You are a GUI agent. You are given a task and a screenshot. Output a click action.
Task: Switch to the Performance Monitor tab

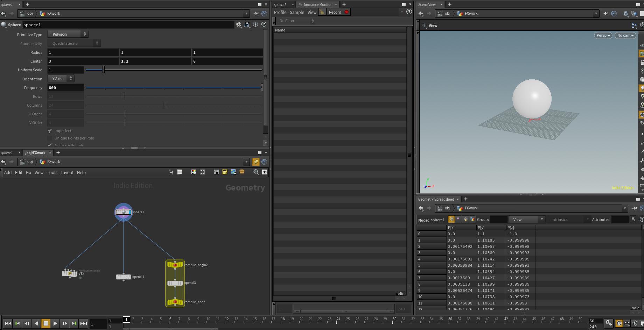[315, 5]
